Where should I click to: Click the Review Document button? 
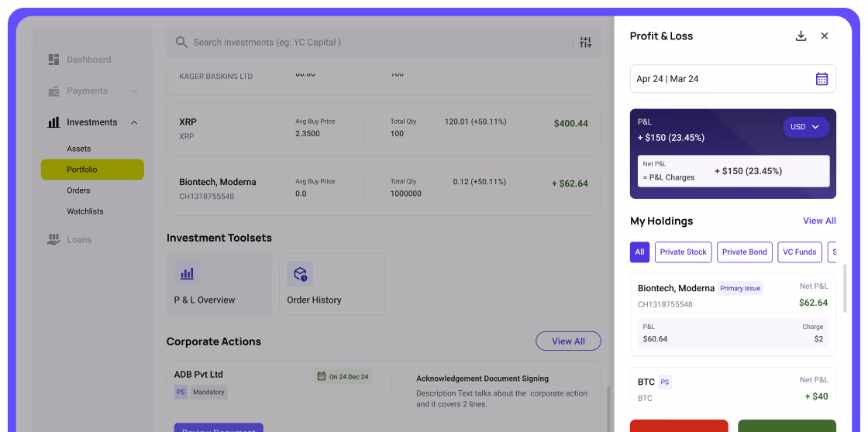coord(219,427)
